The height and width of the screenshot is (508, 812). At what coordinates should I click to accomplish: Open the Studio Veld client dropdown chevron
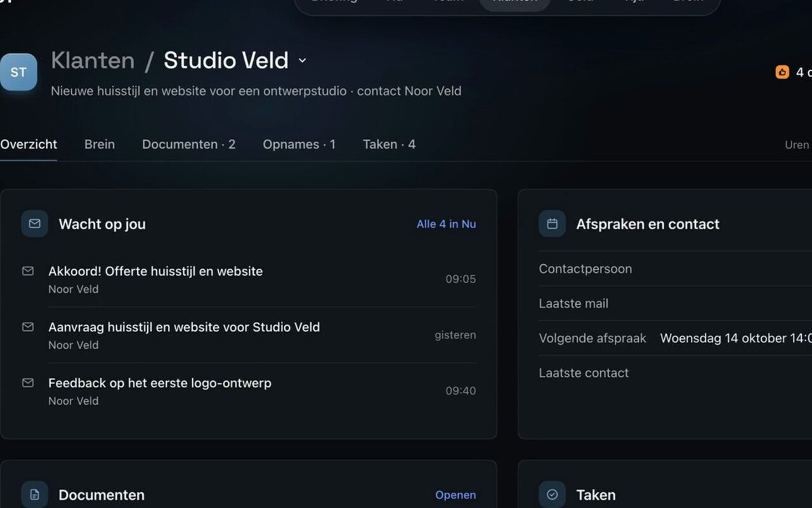(303, 60)
